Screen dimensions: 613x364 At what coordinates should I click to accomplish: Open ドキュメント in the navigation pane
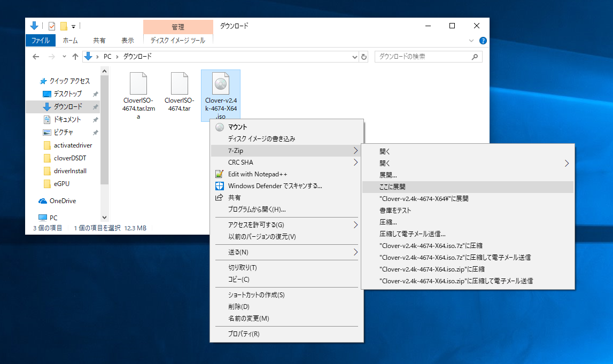tap(63, 120)
